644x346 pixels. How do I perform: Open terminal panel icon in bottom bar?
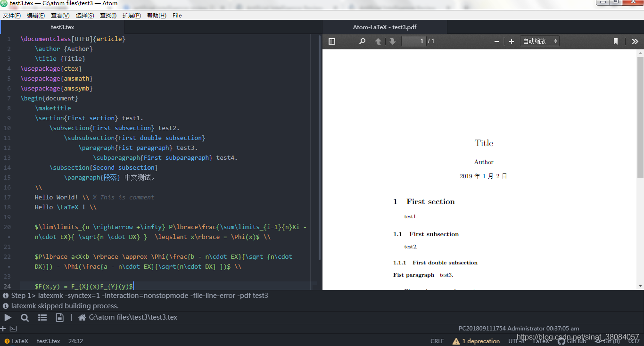[13, 329]
